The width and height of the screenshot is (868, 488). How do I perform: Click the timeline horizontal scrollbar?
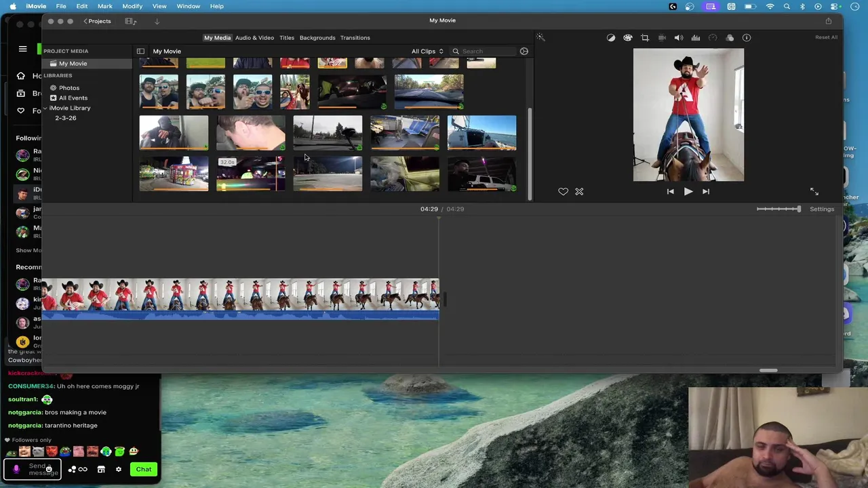(x=768, y=370)
